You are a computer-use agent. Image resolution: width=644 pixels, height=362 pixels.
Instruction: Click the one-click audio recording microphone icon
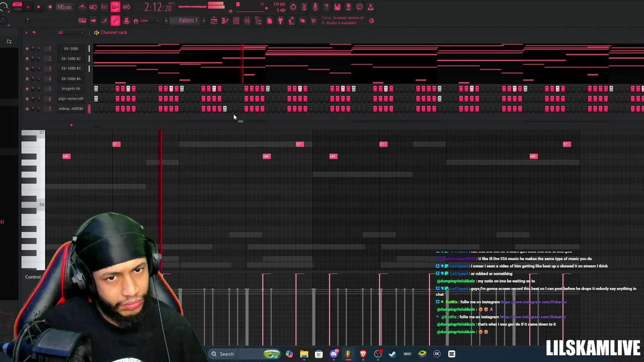coord(315,7)
